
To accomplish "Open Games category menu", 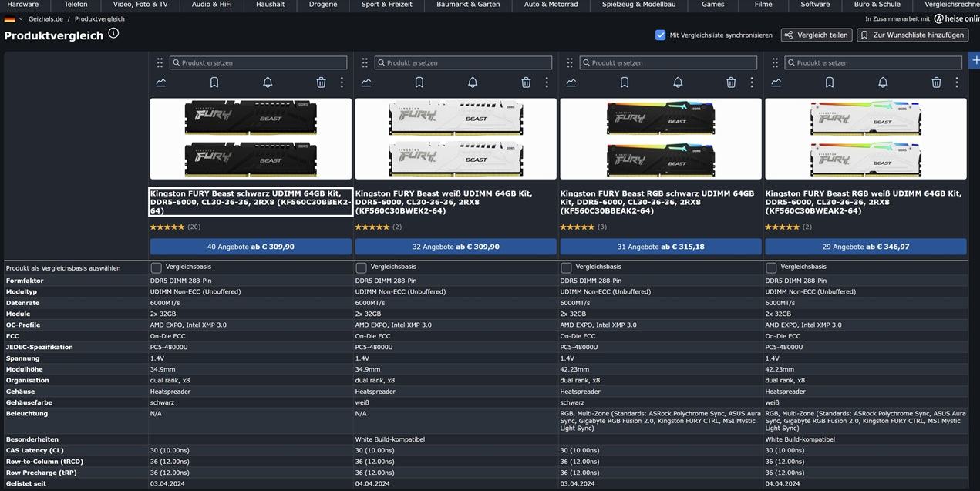I will coord(713,5).
